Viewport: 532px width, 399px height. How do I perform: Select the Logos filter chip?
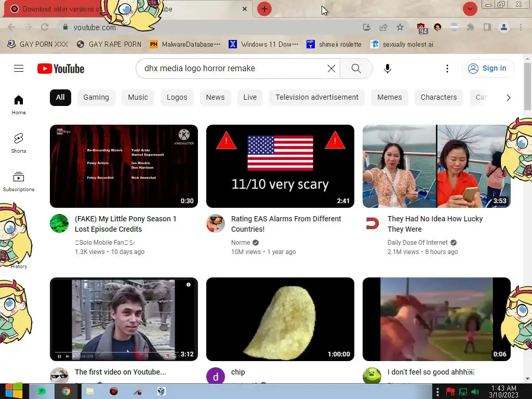(177, 97)
